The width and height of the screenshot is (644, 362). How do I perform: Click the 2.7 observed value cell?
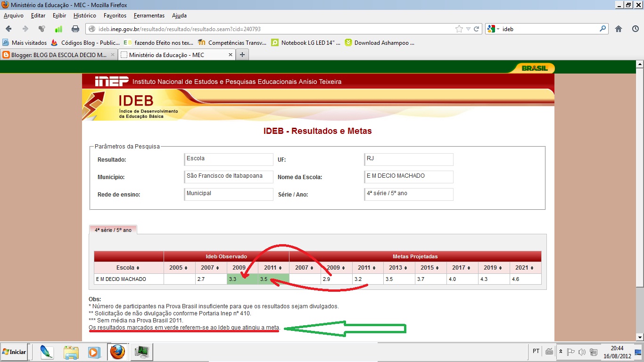click(x=211, y=279)
